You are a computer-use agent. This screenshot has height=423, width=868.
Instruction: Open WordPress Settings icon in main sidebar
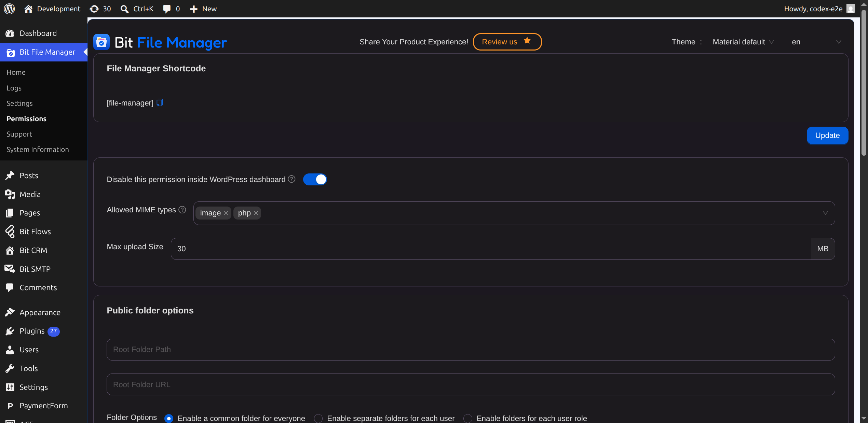[10, 387]
